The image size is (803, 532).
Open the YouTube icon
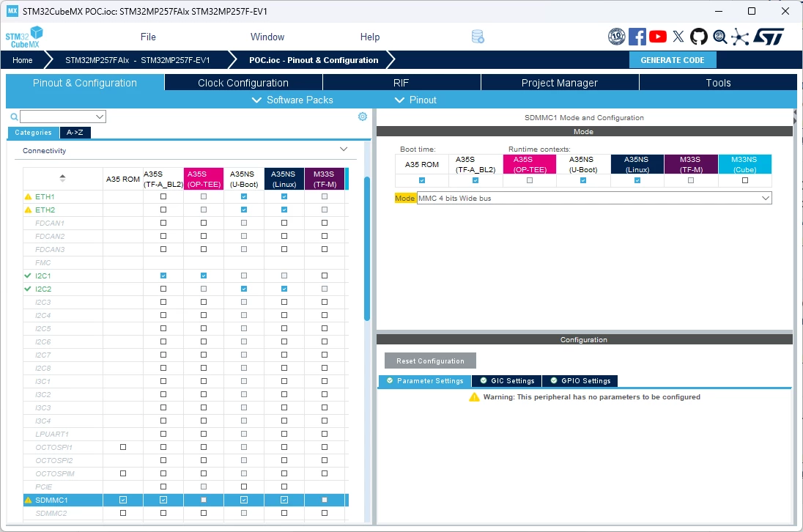click(657, 37)
